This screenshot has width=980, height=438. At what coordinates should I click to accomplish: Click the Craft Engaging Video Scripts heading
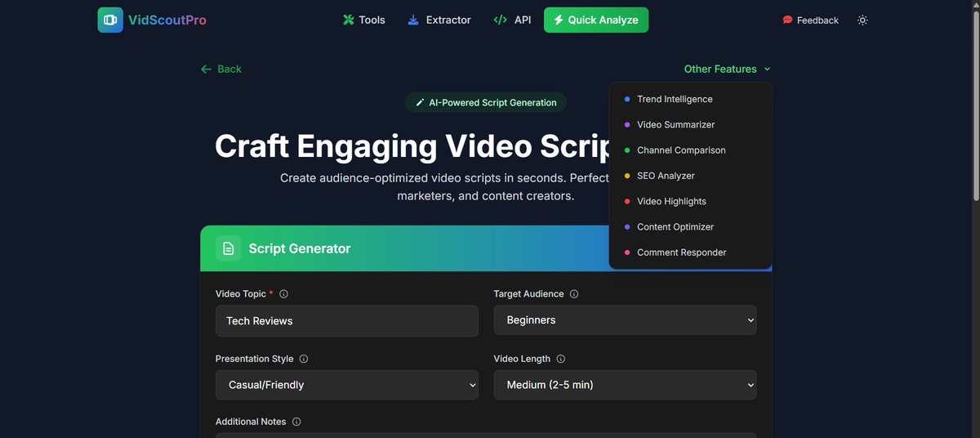[x=412, y=146]
